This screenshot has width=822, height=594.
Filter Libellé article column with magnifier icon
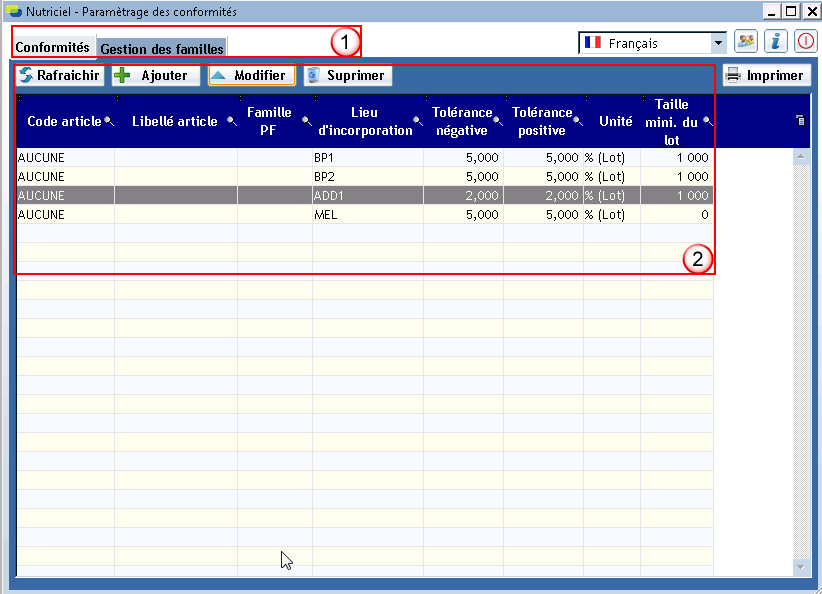click(232, 121)
